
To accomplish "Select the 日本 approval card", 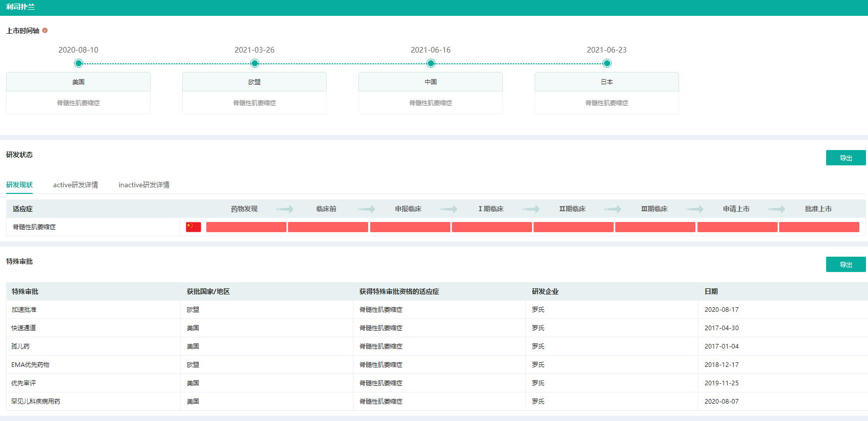I will [x=607, y=93].
